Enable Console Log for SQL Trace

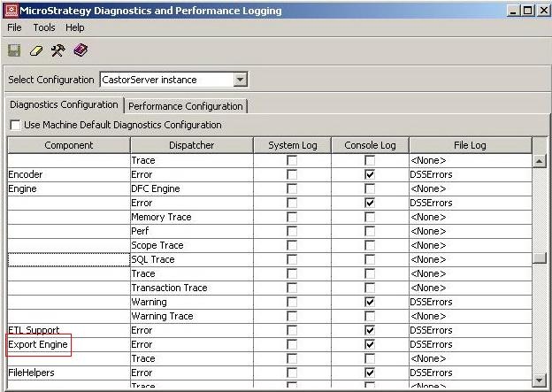tap(370, 260)
